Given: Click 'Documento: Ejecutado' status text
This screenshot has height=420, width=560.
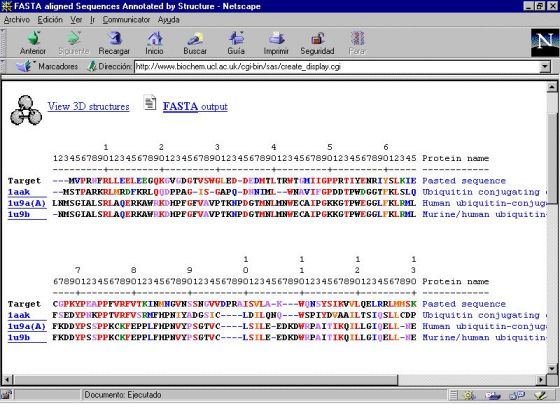Looking at the screenshot, I should 123,395.
